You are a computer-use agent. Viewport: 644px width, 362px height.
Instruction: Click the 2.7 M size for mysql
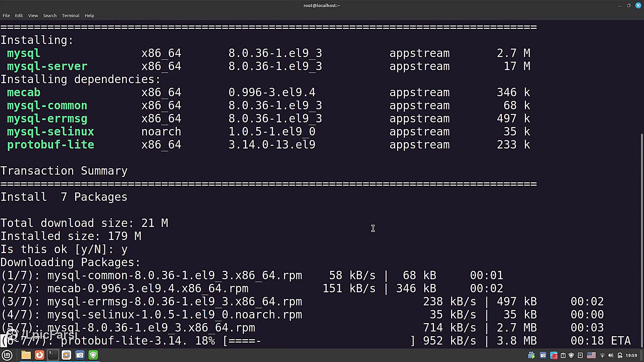[x=514, y=53]
